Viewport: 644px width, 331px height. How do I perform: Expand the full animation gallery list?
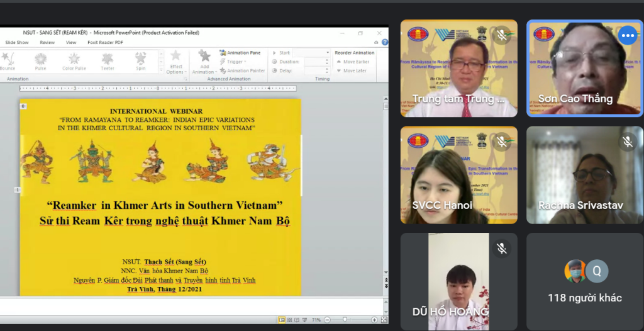click(x=161, y=70)
